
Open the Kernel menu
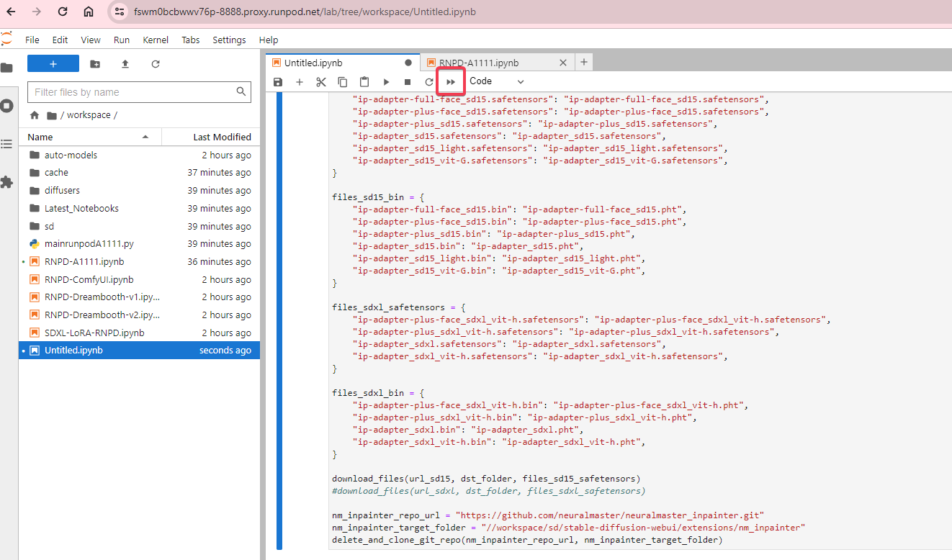[x=156, y=40]
